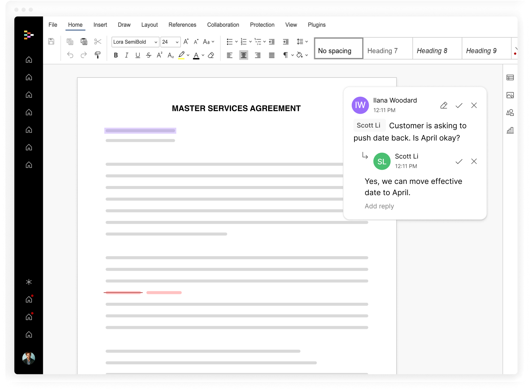The height and width of the screenshot is (392, 532).
Task: Switch to the References tab
Action: [182, 25]
